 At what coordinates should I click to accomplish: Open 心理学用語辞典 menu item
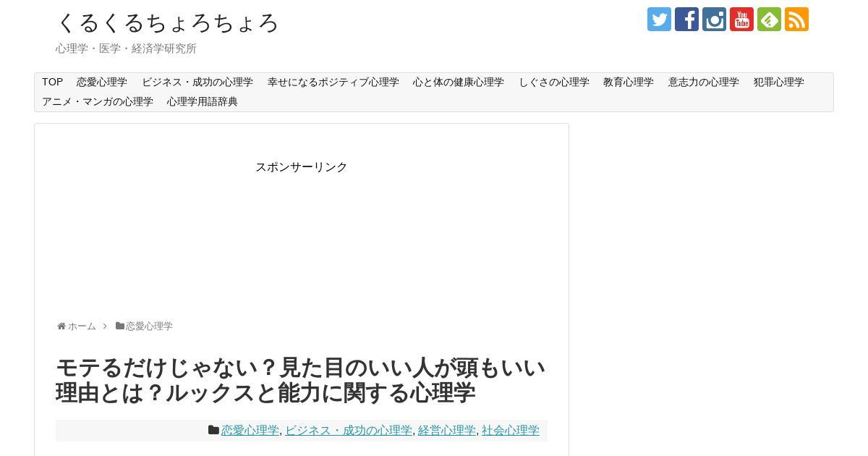(203, 102)
